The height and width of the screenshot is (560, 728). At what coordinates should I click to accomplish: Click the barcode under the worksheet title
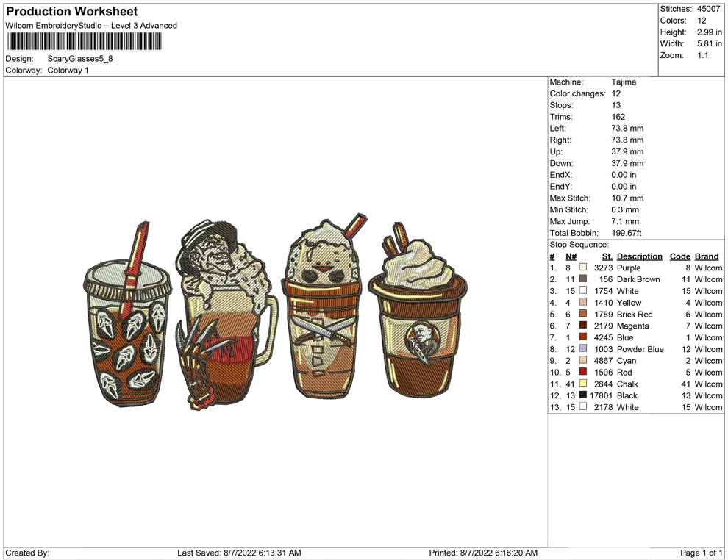click(x=84, y=42)
